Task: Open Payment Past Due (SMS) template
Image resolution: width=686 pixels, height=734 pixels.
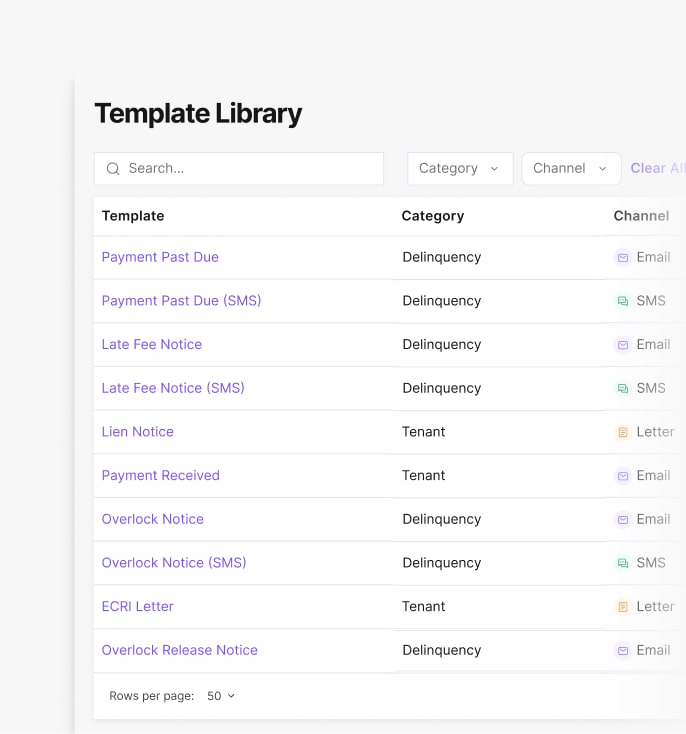Action: click(x=181, y=301)
